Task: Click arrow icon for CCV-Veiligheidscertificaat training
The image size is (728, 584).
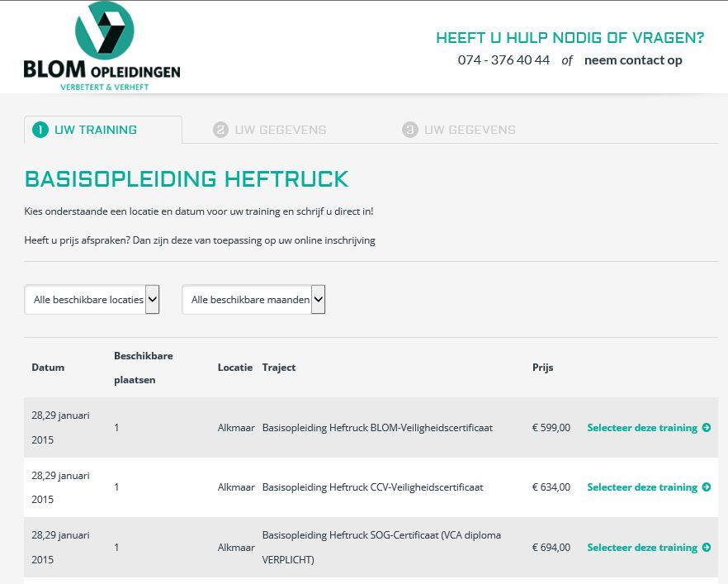Action: click(706, 487)
